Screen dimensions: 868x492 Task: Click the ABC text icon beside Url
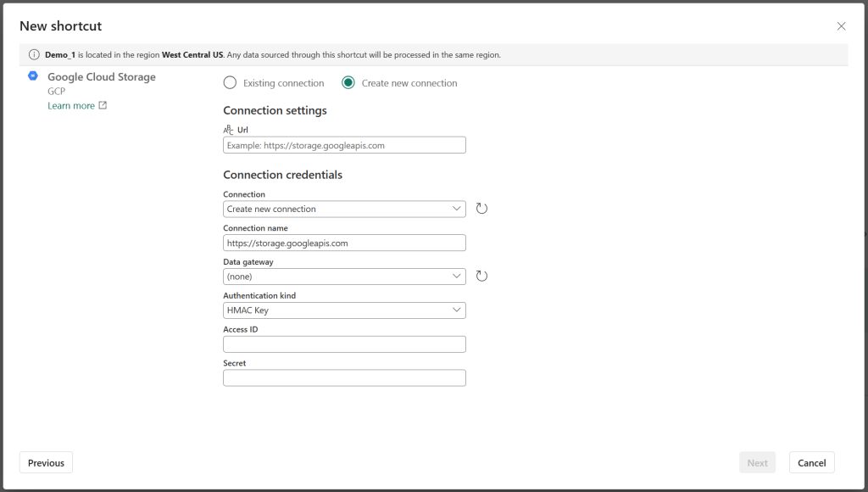coord(228,130)
